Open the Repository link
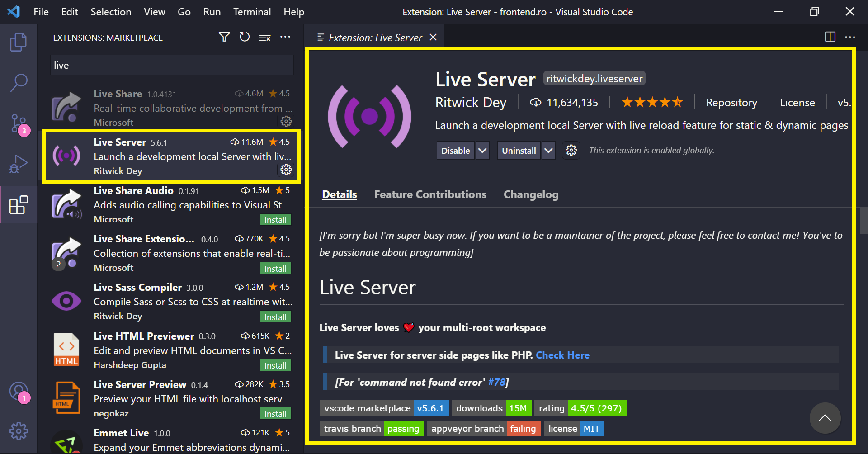This screenshot has width=868, height=454. [x=731, y=103]
